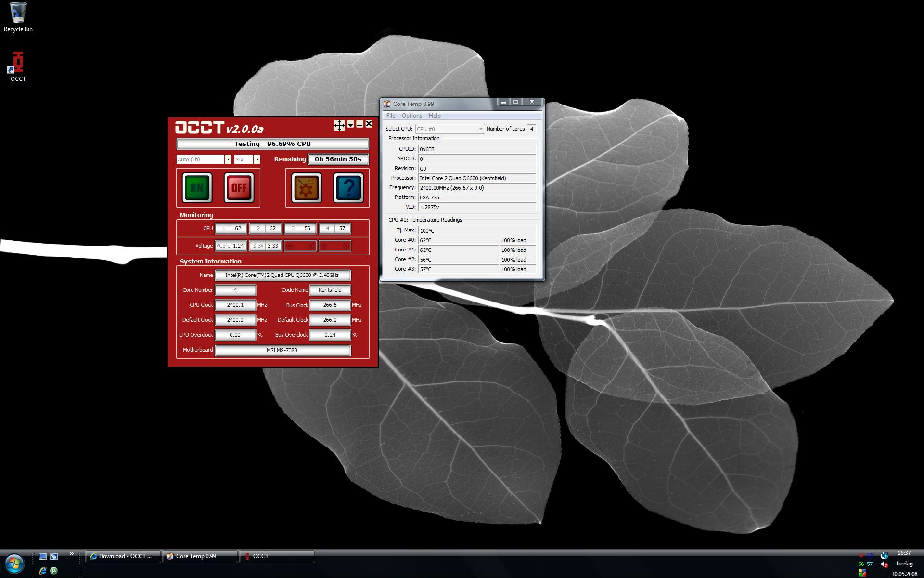
Task: Switch to Download - OCCT taskbar button
Action: (123, 556)
